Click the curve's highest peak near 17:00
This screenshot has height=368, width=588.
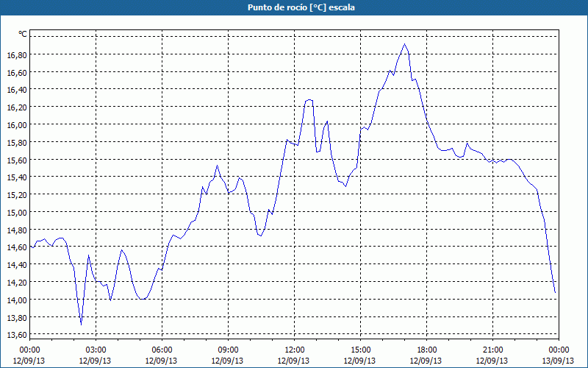[x=404, y=44]
